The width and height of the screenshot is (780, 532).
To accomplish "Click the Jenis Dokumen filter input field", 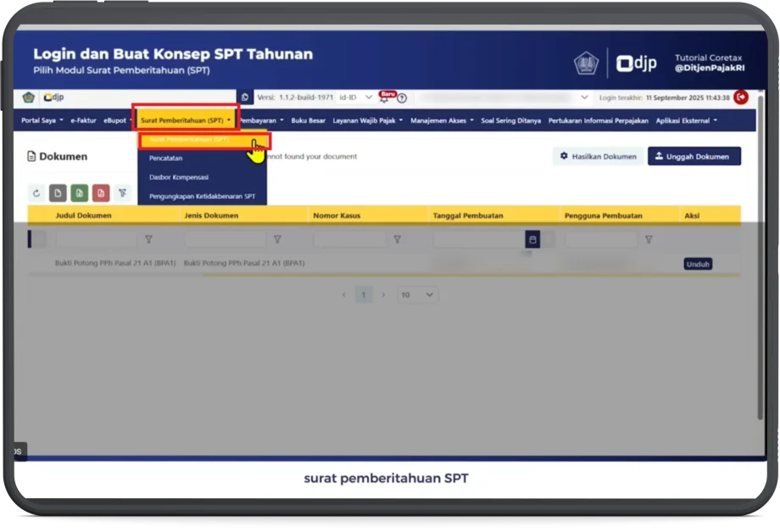I will 225,240.
